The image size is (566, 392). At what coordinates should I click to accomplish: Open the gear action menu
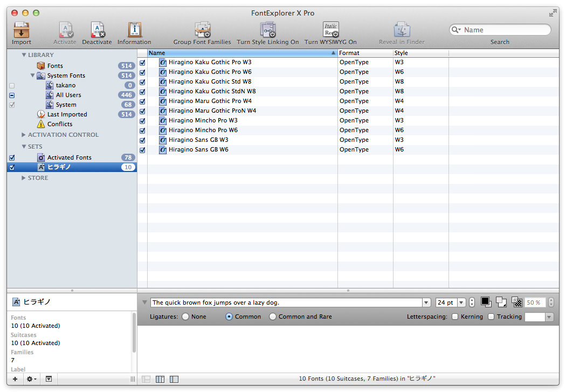coord(31,379)
